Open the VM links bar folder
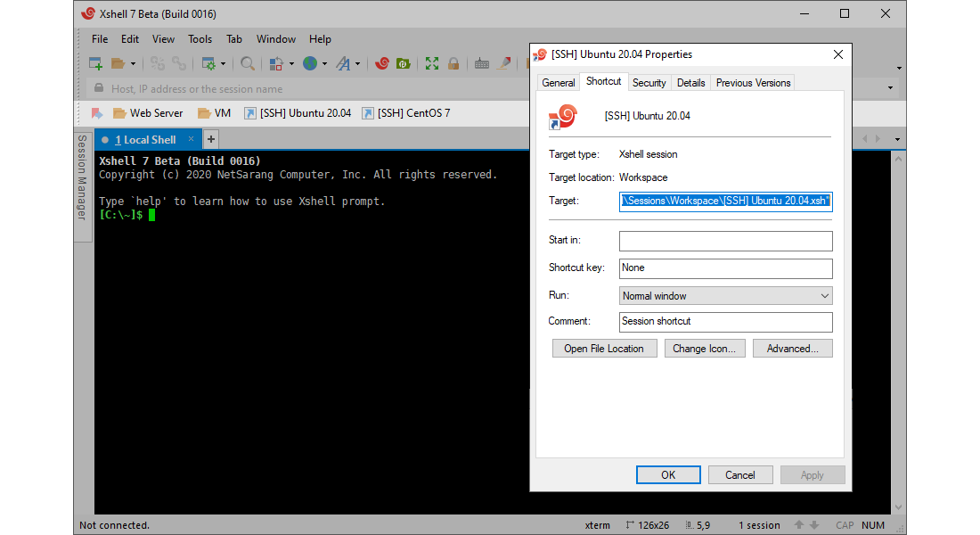The width and height of the screenshot is (980, 535). 215,113
